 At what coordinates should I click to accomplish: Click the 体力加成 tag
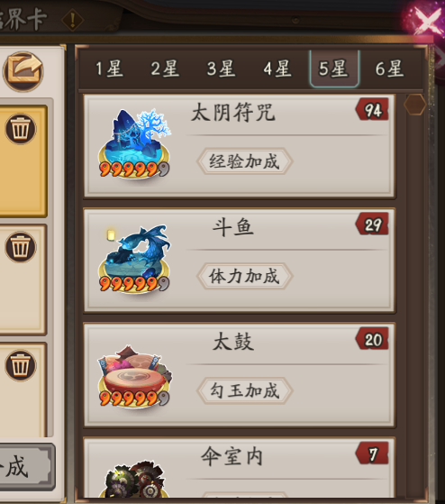[x=244, y=276]
